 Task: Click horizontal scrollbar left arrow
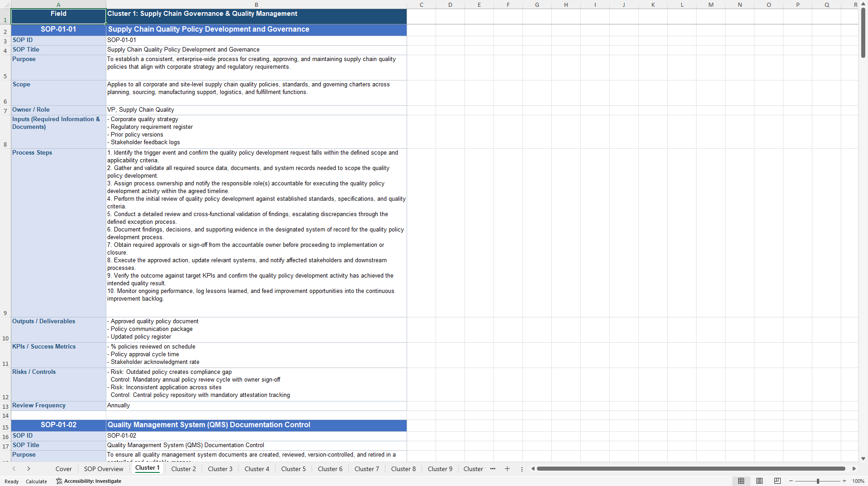coord(533,469)
